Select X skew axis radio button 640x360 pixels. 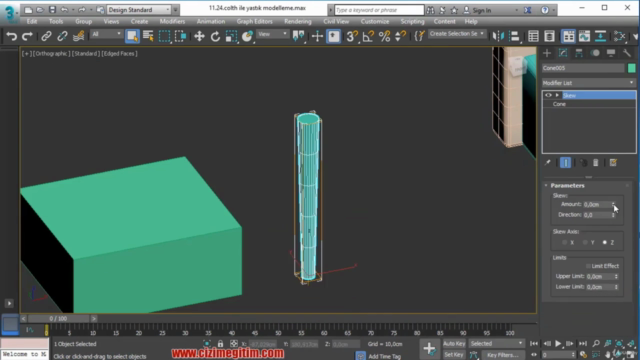(x=564, y=242)
